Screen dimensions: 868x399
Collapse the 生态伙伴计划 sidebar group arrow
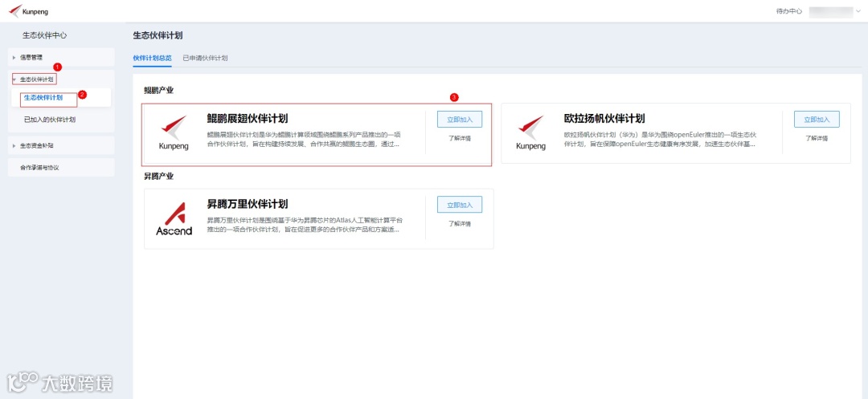pyautogui.click(x=14, y=79)
